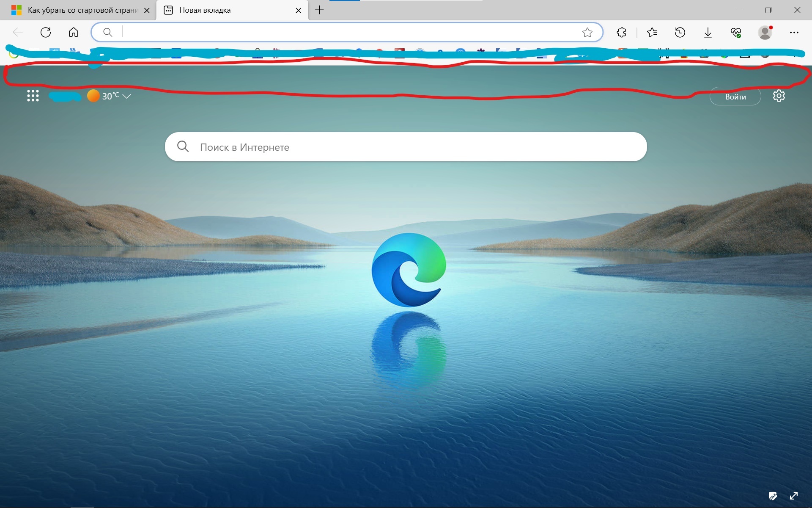Open the user profile avatar
The width and height of the screenshot is (812, 508).
[765, 32]
